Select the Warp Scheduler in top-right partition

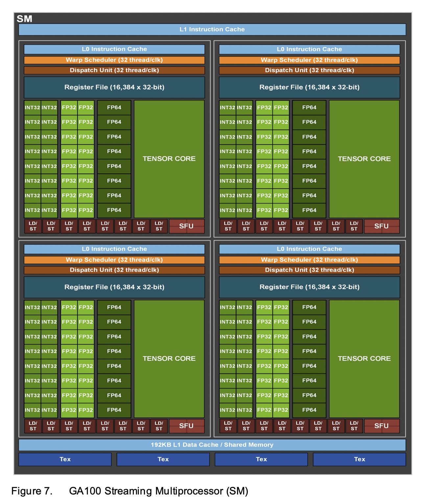click(309, 60)
